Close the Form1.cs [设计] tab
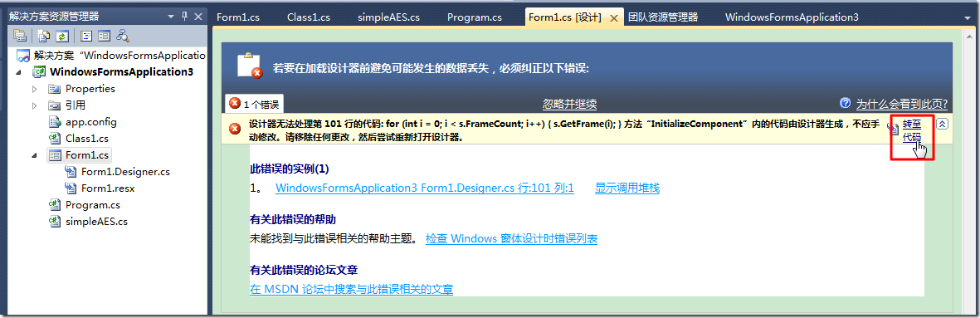The height and width of the screenshot is (318, 980). click(614, 17)
